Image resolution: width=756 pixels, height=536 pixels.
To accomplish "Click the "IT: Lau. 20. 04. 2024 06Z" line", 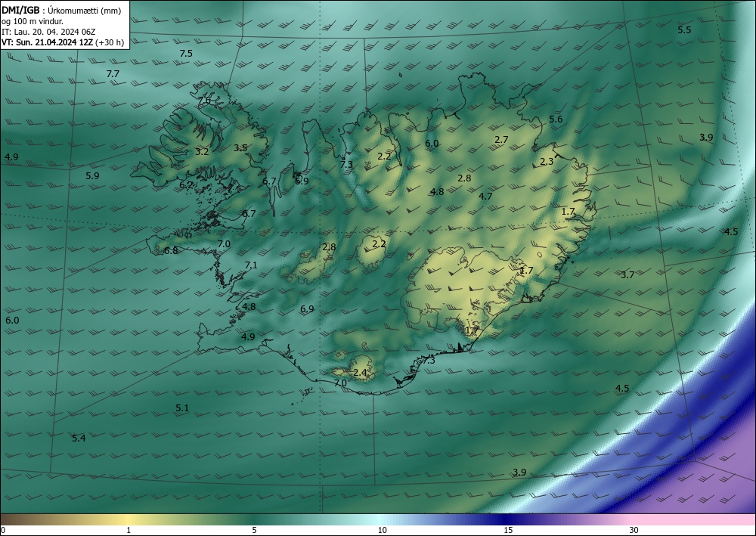I will [x=48, y=32].
